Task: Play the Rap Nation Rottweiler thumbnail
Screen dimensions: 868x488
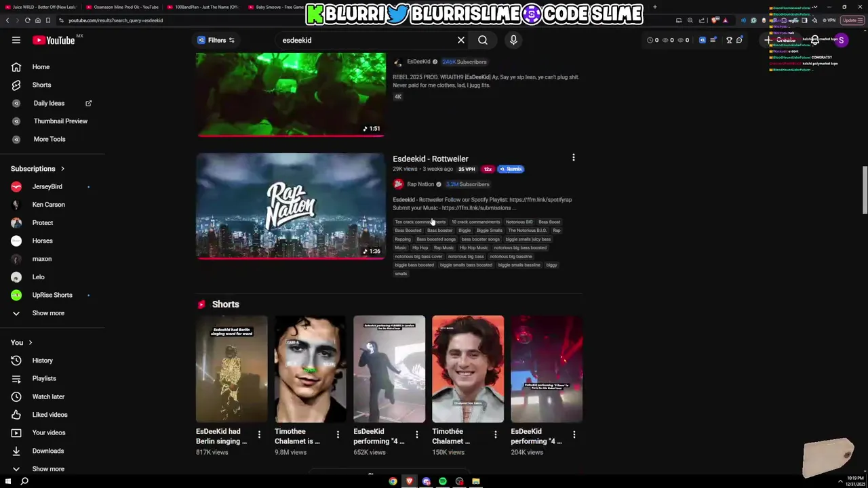Action: point(291,206)
